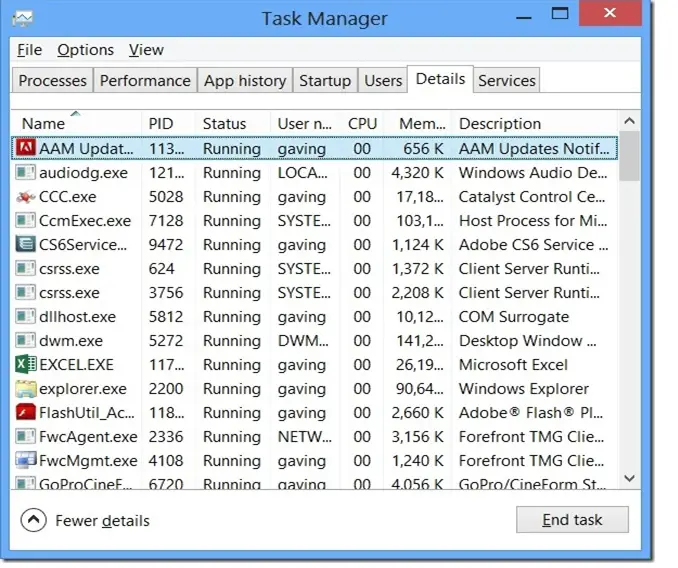This screenshot has height=568, width=678.
Task: Click the icon of csrss.exe PID 624
Action: pyautogui.click(x=26, y=268)
